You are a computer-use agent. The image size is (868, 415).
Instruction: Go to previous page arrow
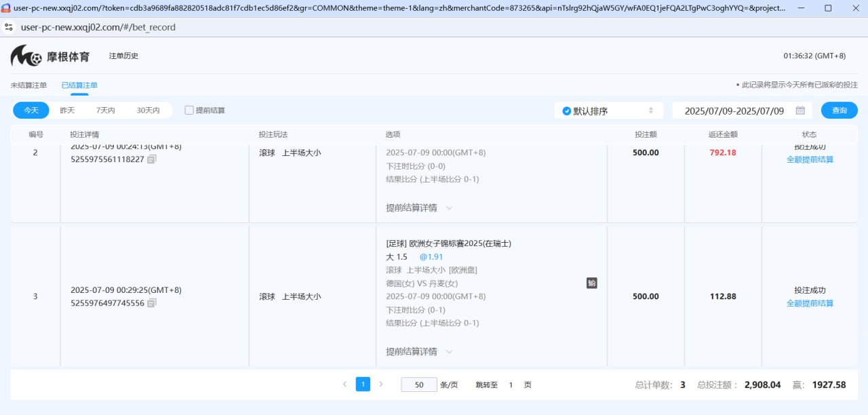pyautogui.click(x=344, y=384)
